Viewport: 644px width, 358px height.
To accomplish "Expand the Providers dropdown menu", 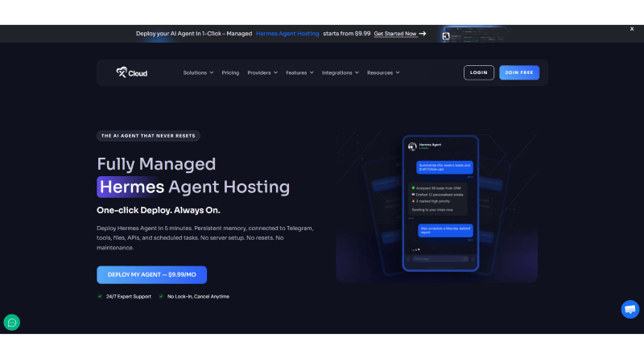I will tap(262, 72).
